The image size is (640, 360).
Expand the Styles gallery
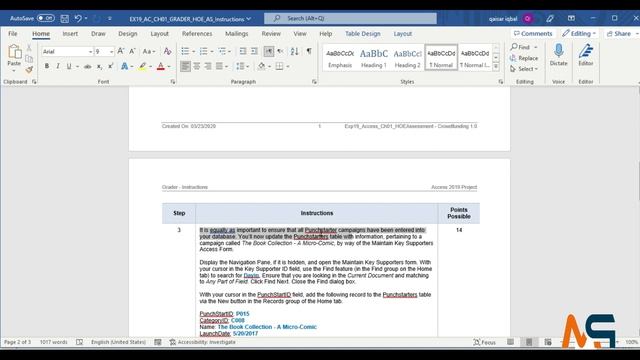pos(496,67)
